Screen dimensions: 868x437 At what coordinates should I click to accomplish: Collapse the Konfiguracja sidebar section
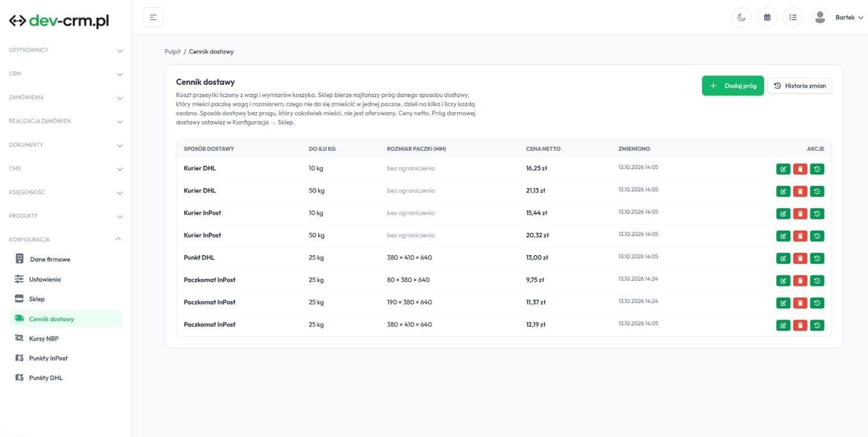[66, 239]
